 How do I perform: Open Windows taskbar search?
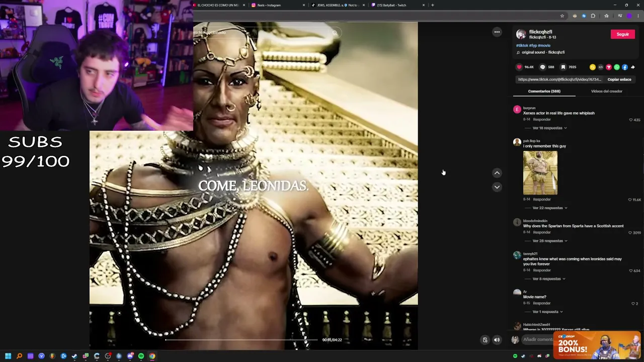coord(19,356)
